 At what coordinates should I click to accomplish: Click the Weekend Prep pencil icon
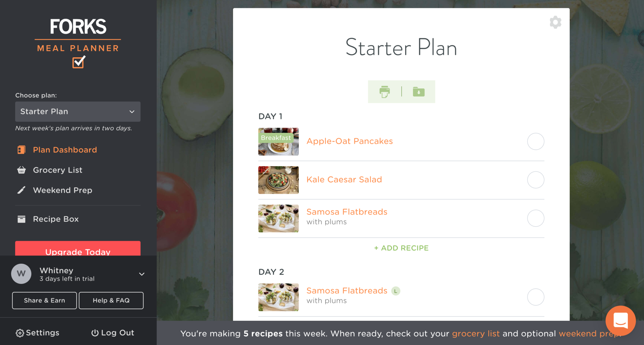coord(21,190)
